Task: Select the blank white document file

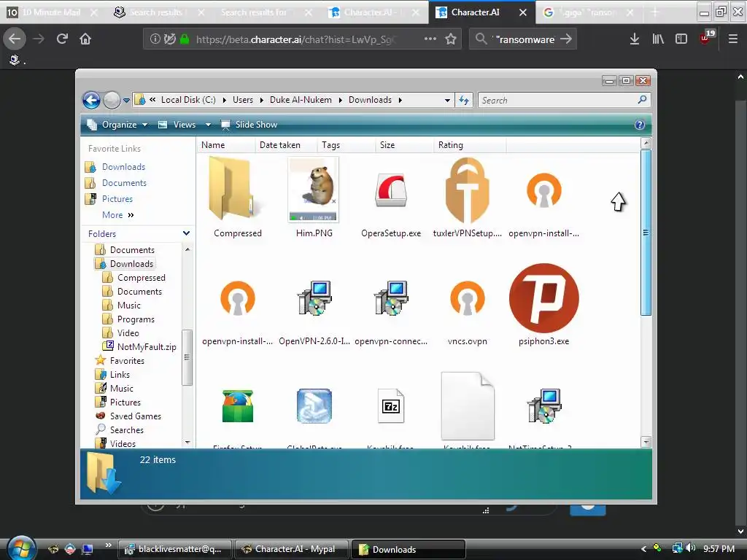Action: (468, 406)
